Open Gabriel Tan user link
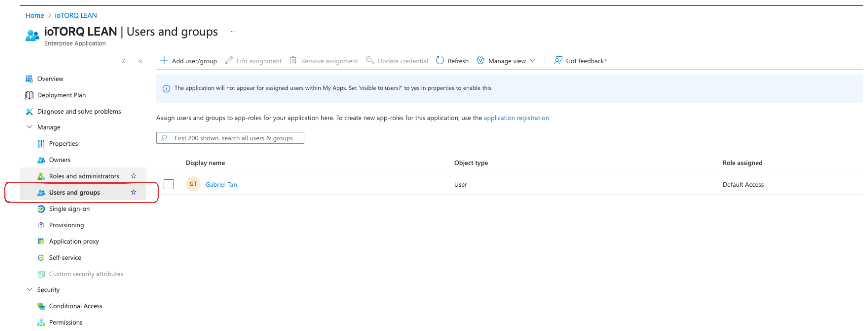 (221, 184)
